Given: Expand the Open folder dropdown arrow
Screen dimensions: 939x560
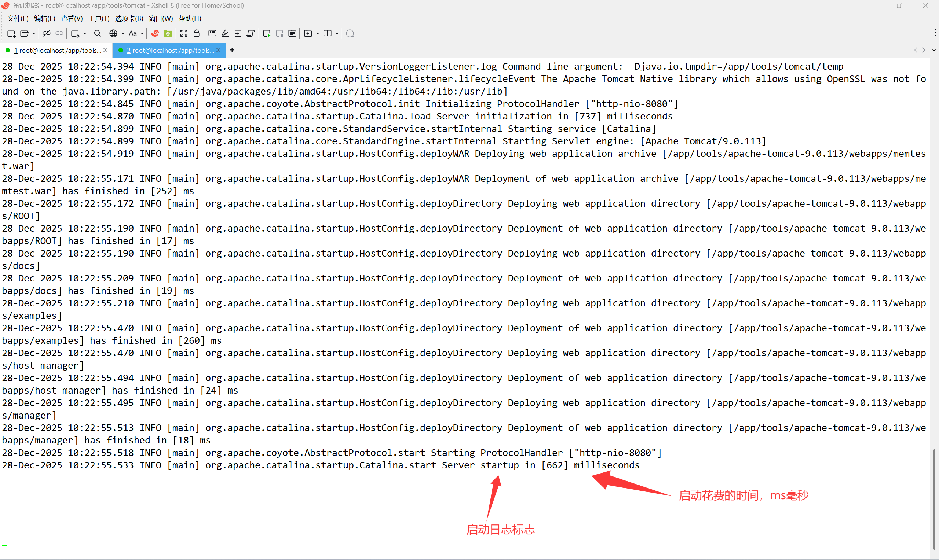Looking at the screenshot, I should coord(34,34).
